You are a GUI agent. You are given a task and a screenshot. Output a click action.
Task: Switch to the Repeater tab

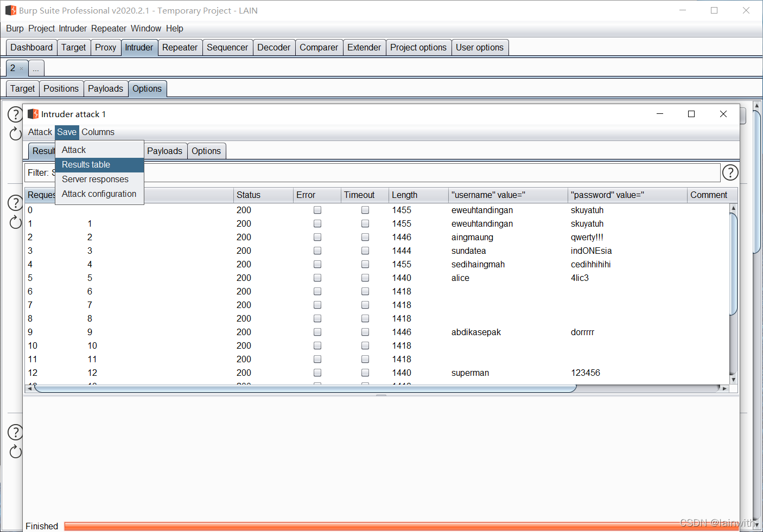[x=180, y=48]
